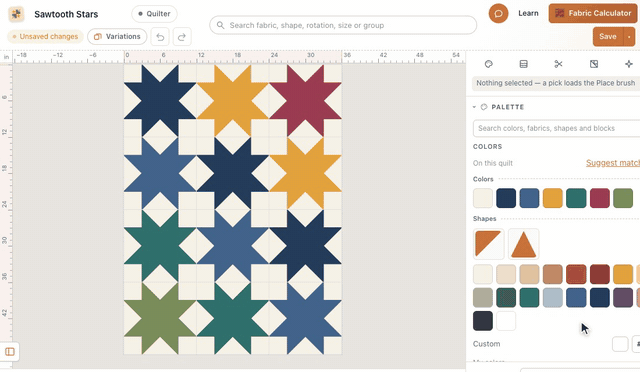Open the ruler unit 'in' selector
Viewport: 640px width, 372px height.
[x=6, y=57]
